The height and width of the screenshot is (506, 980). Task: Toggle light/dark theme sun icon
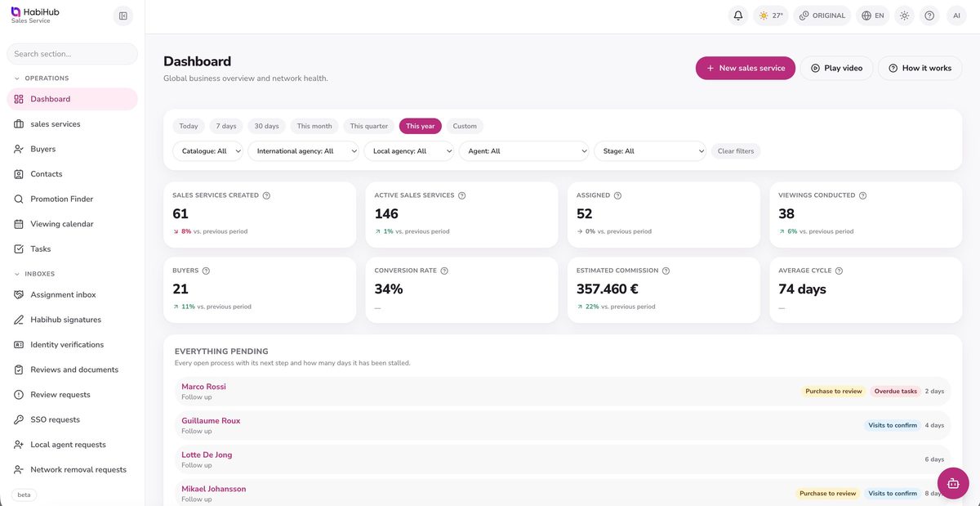(x=904, y=16)
